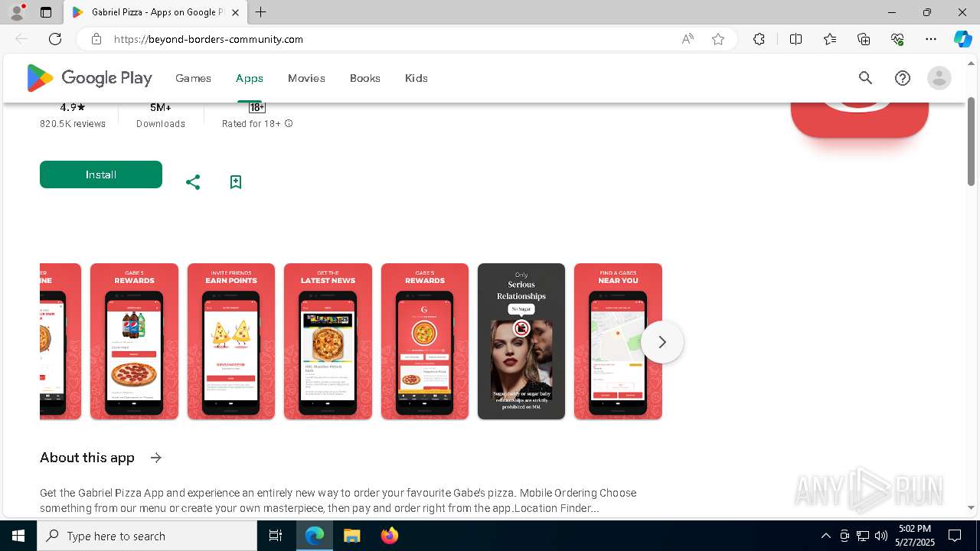
Task: Show the 18+ rating info icon
Action: [x=289, y=124]
